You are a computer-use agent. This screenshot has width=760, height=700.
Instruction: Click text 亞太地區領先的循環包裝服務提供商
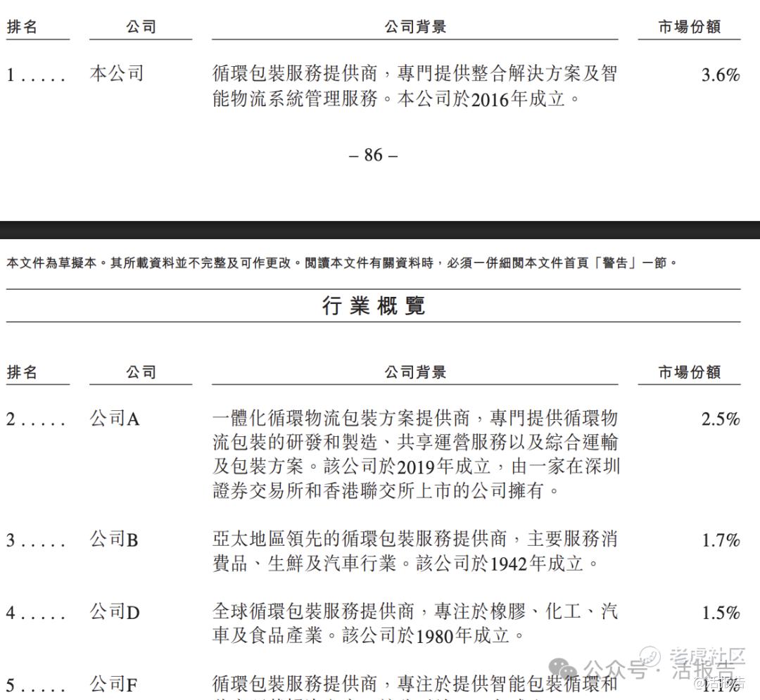pyautogui.click(x=360, y=539)
